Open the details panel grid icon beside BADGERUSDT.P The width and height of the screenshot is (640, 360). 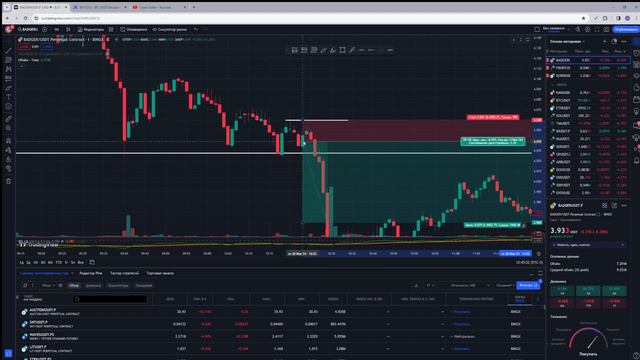[x=604, y=205]
